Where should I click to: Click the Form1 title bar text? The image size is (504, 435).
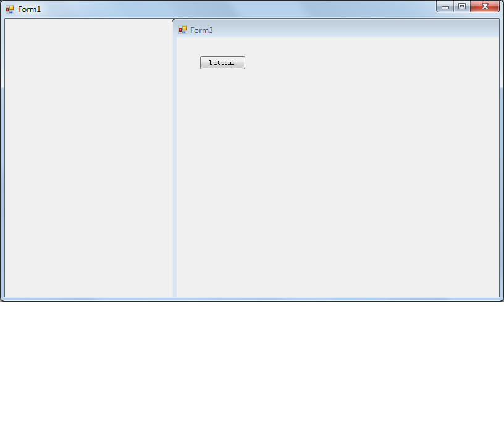click(28, 9)
